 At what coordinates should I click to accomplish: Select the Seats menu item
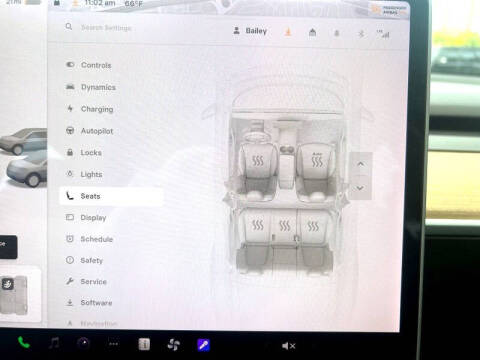click(111, 196)
